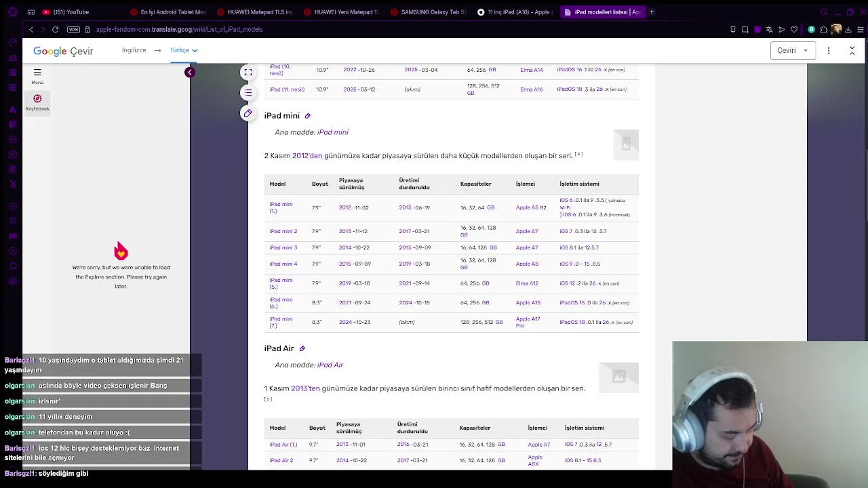Open the 'iPad mini 4' model link
868x488 pixels.
coord(283,264)
